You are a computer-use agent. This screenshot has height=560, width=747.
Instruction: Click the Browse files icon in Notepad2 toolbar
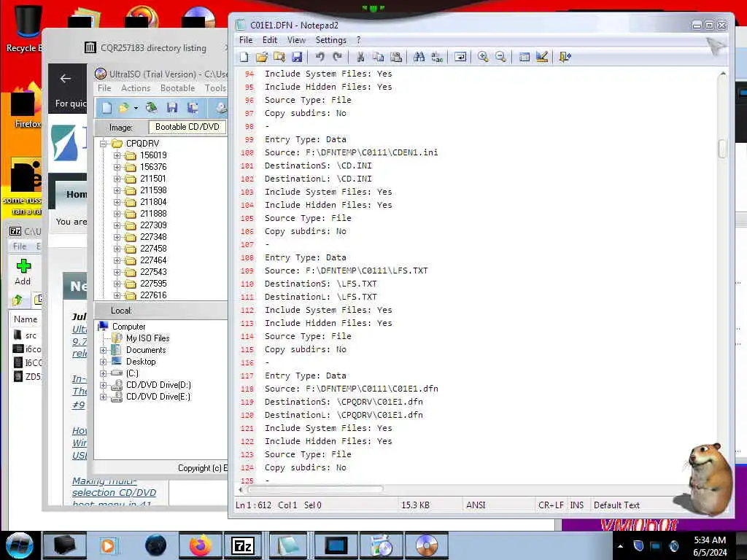pyautogui.click(x=279, y=57)
